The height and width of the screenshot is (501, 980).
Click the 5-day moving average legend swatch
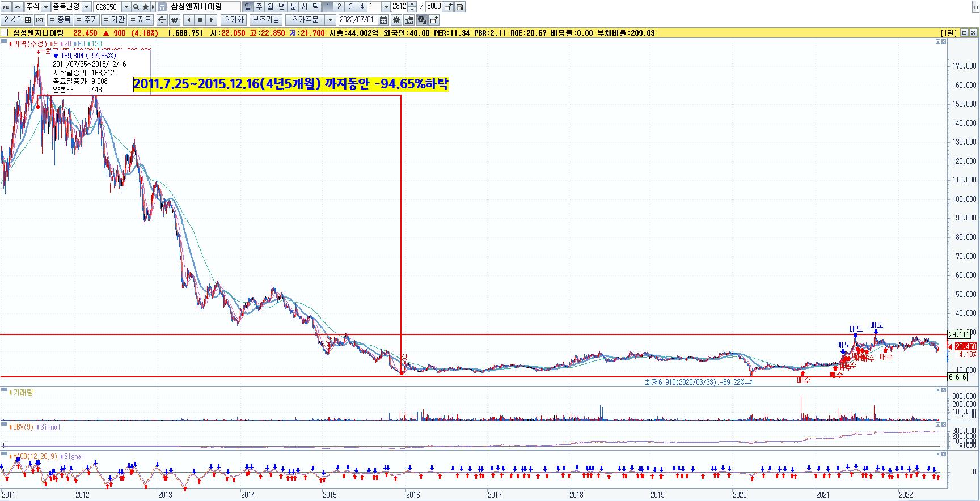(52, 44)
